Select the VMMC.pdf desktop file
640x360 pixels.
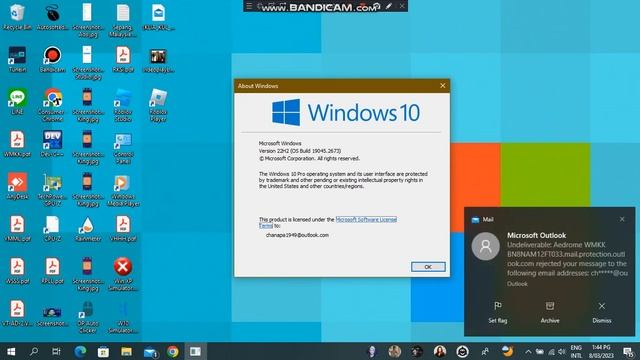pyautogui.click(x=17, y=229)
